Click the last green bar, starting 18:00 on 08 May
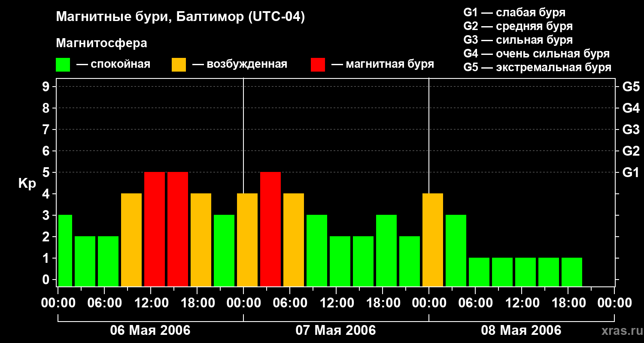Screen dimensions: 644x343 point(572,272)
